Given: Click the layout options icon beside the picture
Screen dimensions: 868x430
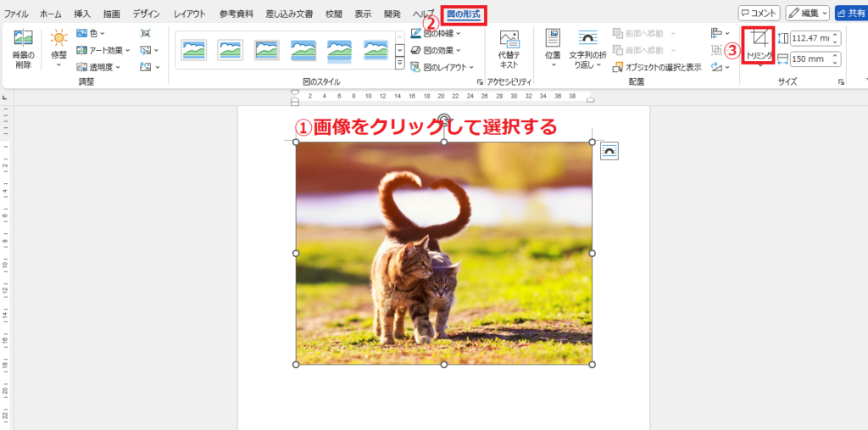Looking at the screenshot, I should tap(609, 151).
